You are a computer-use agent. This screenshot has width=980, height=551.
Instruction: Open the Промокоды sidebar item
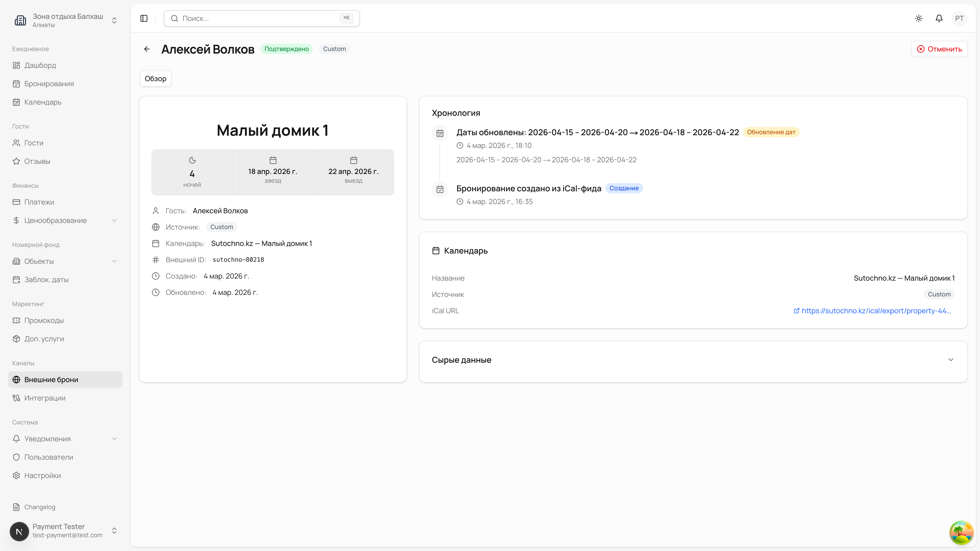click(x=44, y=321)
